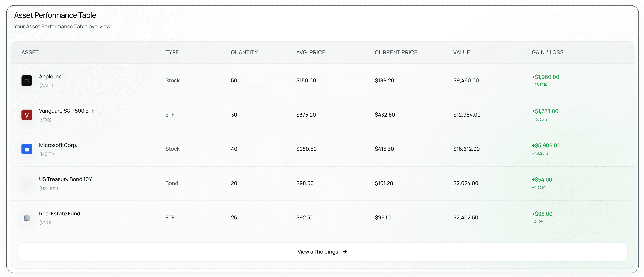Click the $150.00 average price
The width and height of the screenshot is (644, 277).
click(x=306, y=81)
